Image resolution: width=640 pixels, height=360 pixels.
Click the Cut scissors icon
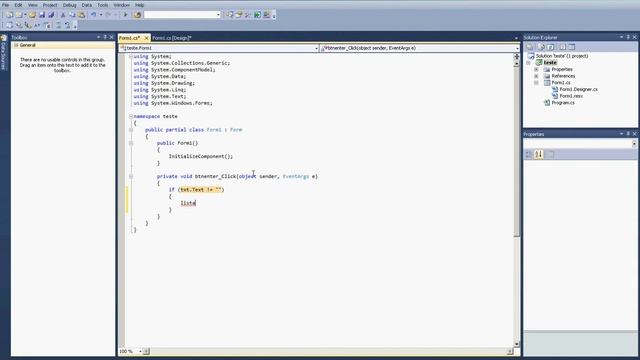[x=63, y=15]
